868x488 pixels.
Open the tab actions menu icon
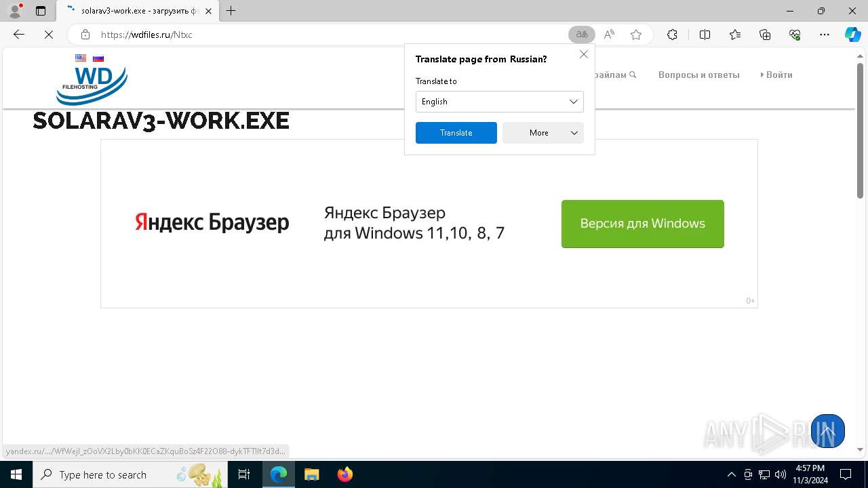pyautogui.click(x=41, y=11)
